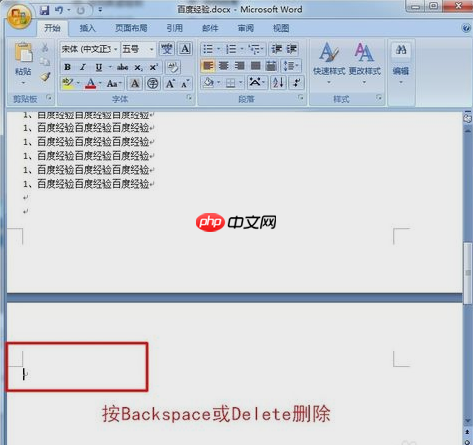Click 更改样式 change styles
The image size is (473, 445).
(x=364, y=63)
